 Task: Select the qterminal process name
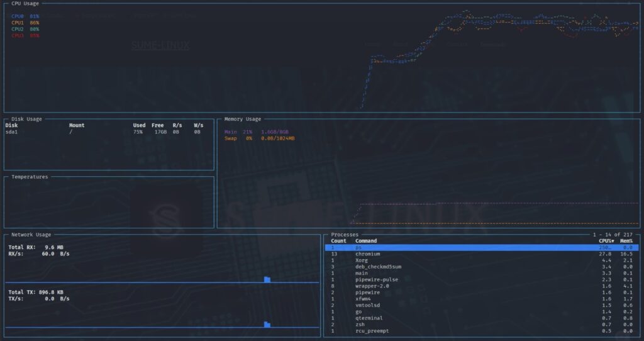(x=369, y=318)
